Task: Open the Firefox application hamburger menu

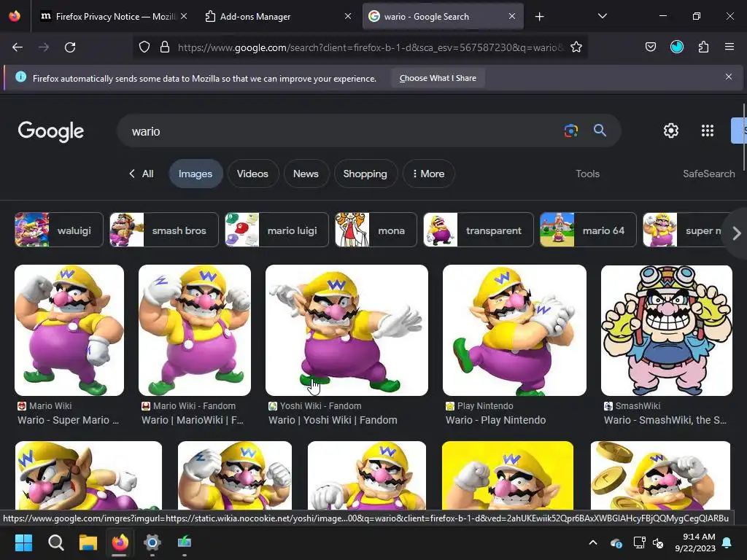Action: coord(729,47)
